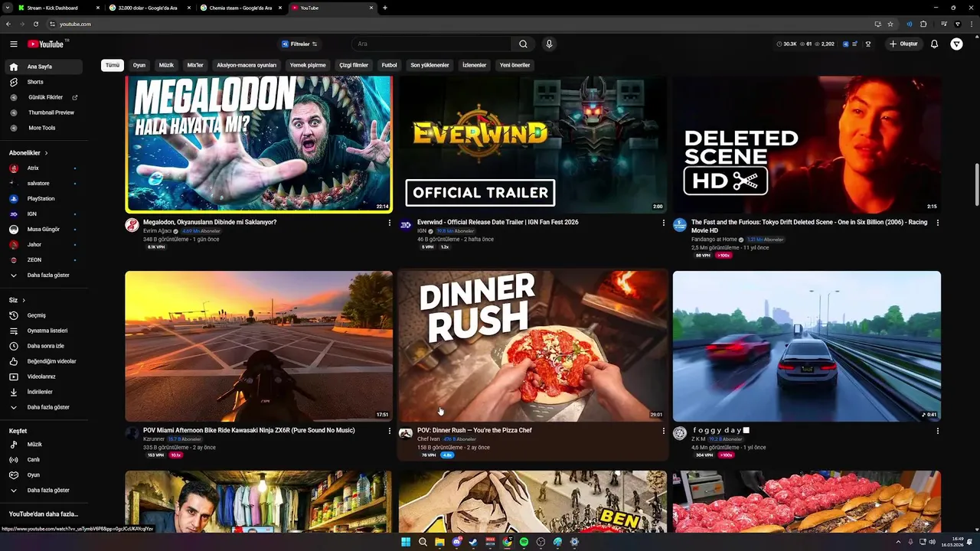Select the Müzik filter chip
The width and height of the screenshot is (980, 551).
(166, 65)
